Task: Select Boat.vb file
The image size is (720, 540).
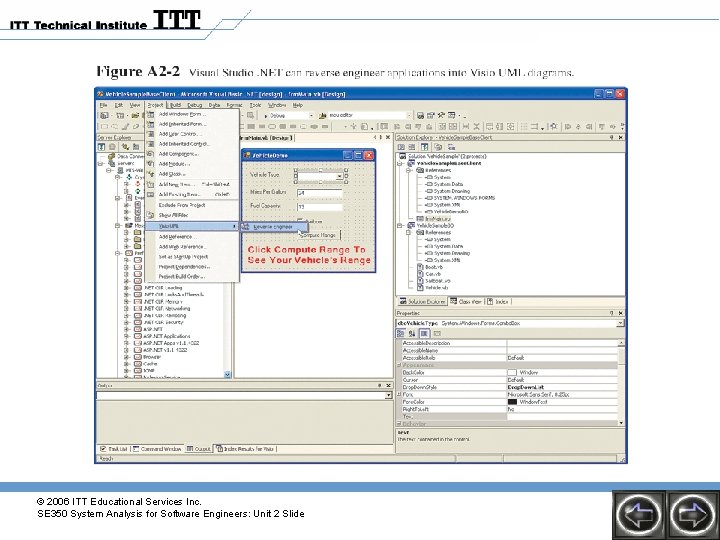Action: pos(434,267)
